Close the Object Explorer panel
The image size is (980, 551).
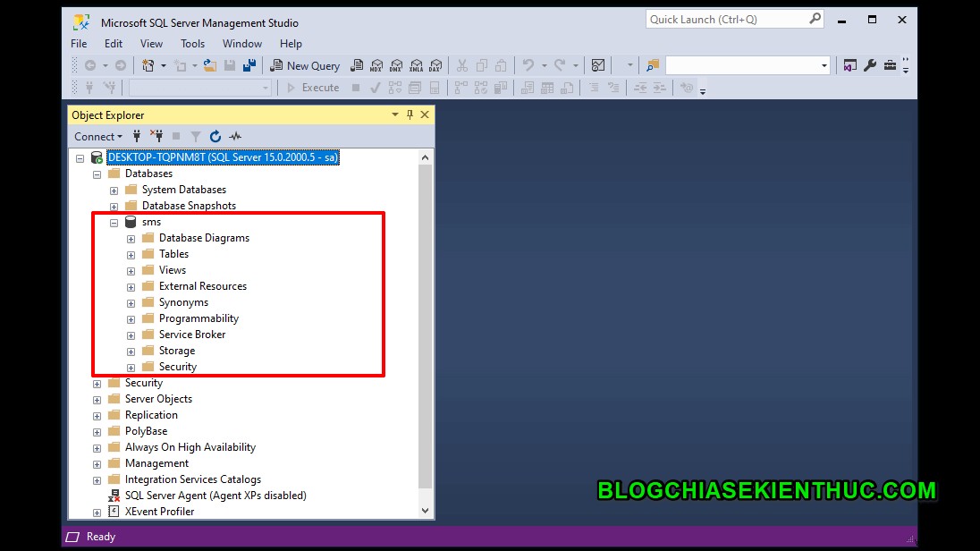click(425, 114)
